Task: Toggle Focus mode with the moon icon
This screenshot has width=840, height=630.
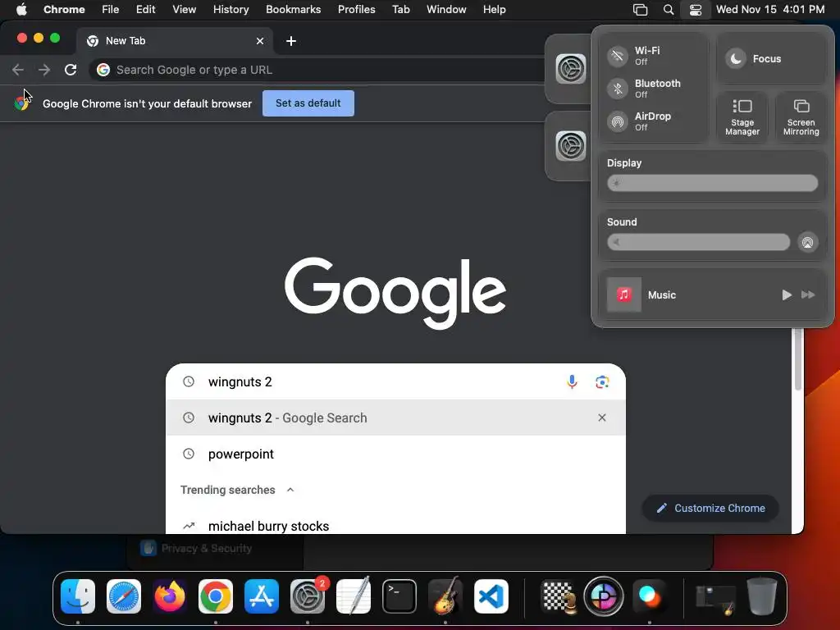Action: (737, 58)
